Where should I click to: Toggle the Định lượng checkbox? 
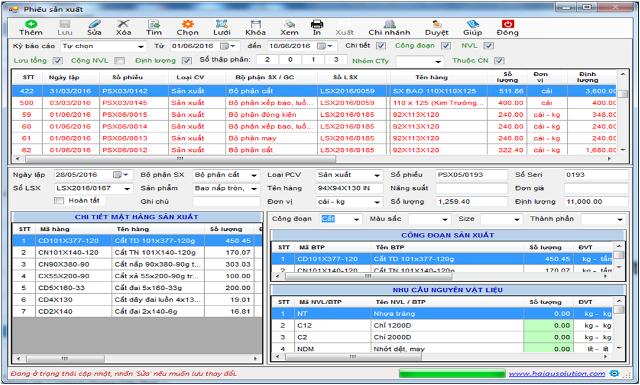point(187,60)
